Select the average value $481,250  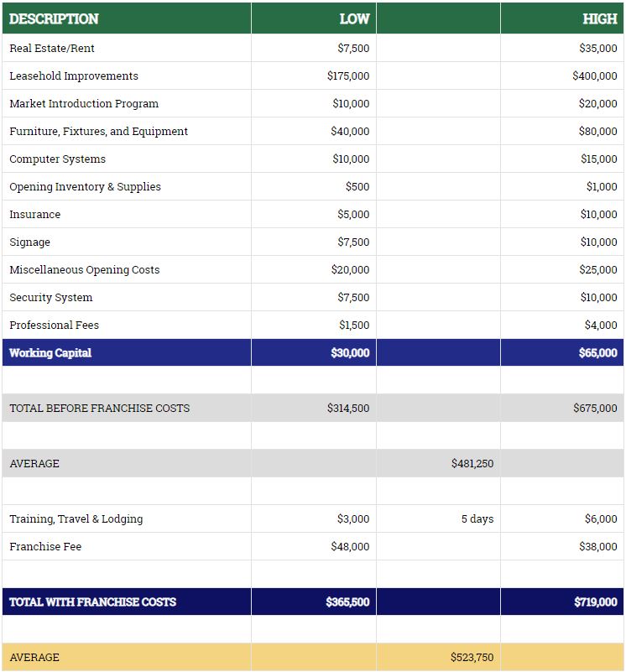[472, 464]
